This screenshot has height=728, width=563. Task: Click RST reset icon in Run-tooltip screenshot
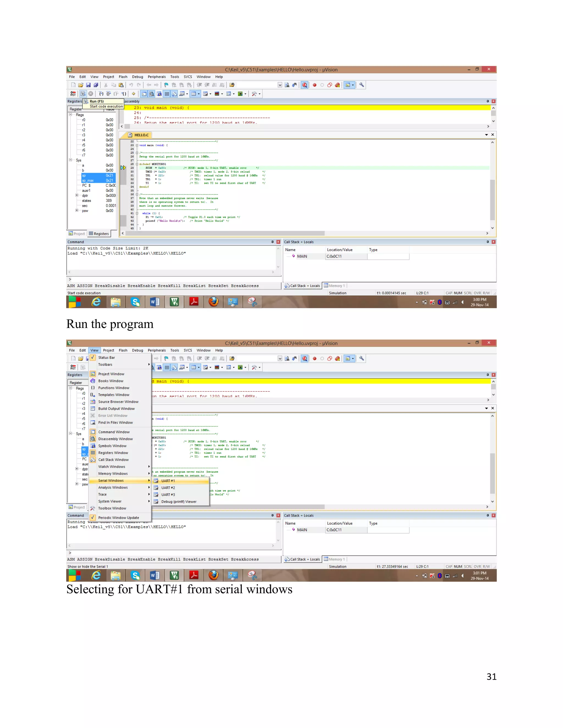73,94
